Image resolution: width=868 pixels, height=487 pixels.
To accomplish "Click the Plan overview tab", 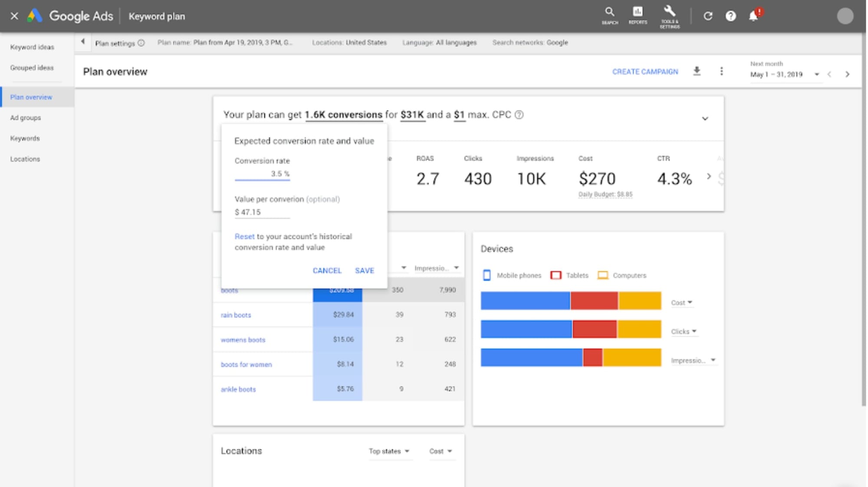I will click(x=30, y=97).
